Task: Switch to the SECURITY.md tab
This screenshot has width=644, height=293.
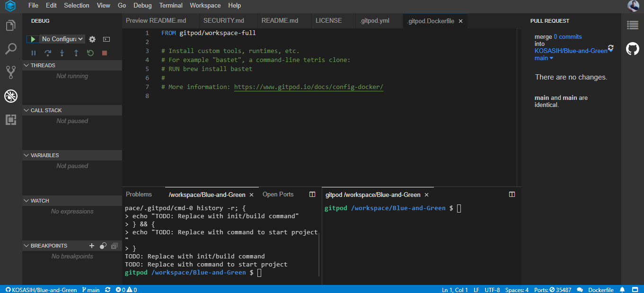Action: tap(224, 21)
